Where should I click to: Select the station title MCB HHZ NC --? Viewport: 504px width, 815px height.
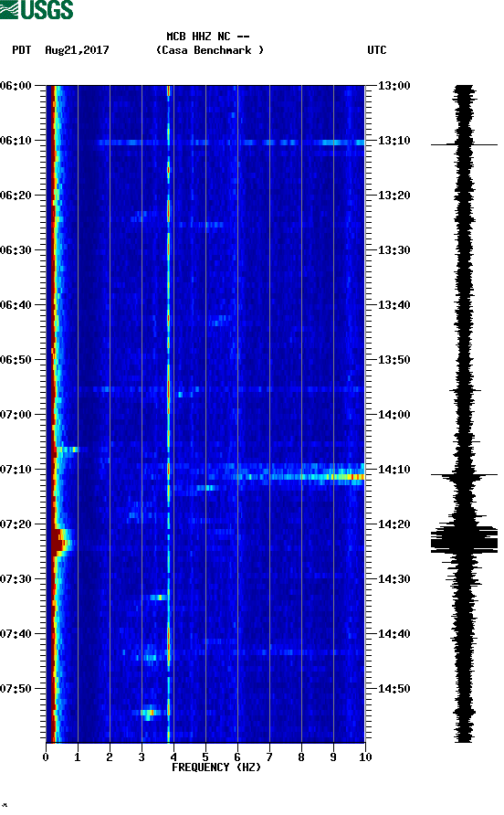[x=208, y=37]
